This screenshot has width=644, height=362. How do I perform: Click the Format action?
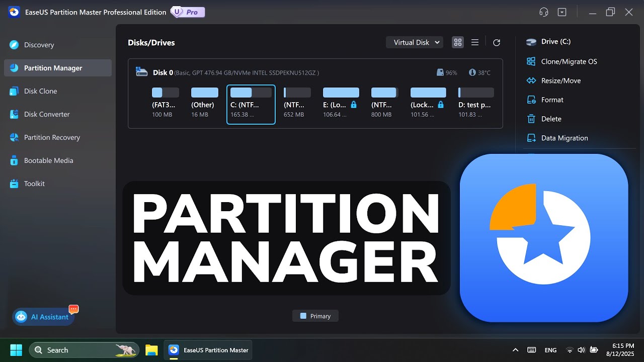click(545, 100)
